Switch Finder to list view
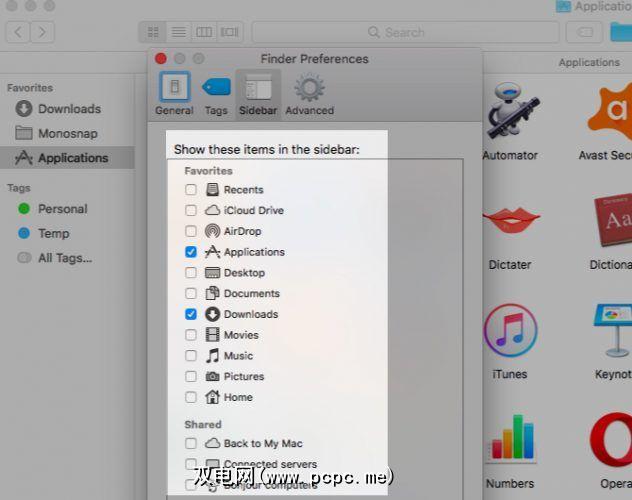 (x=179, y=32)
